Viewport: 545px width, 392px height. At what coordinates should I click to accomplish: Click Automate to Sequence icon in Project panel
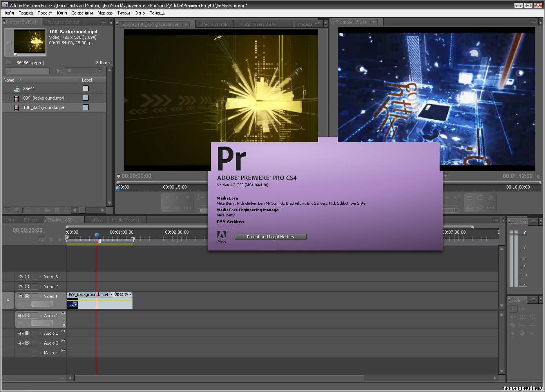tap(28, 210)
